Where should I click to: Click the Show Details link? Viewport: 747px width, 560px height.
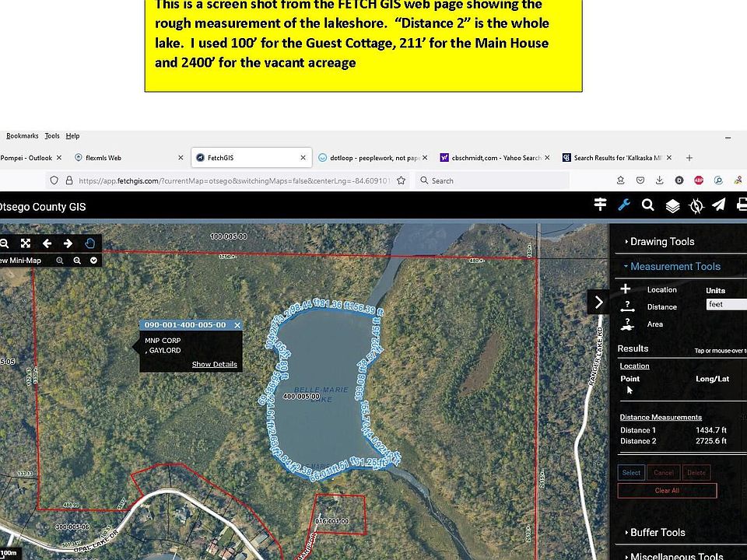pyautogui.click(x=214, y=364)
